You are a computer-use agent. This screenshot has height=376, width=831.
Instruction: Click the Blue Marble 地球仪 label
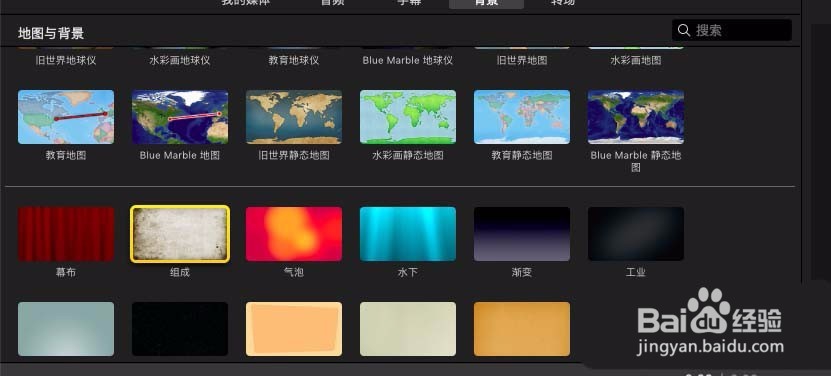(x=408, y=60)
